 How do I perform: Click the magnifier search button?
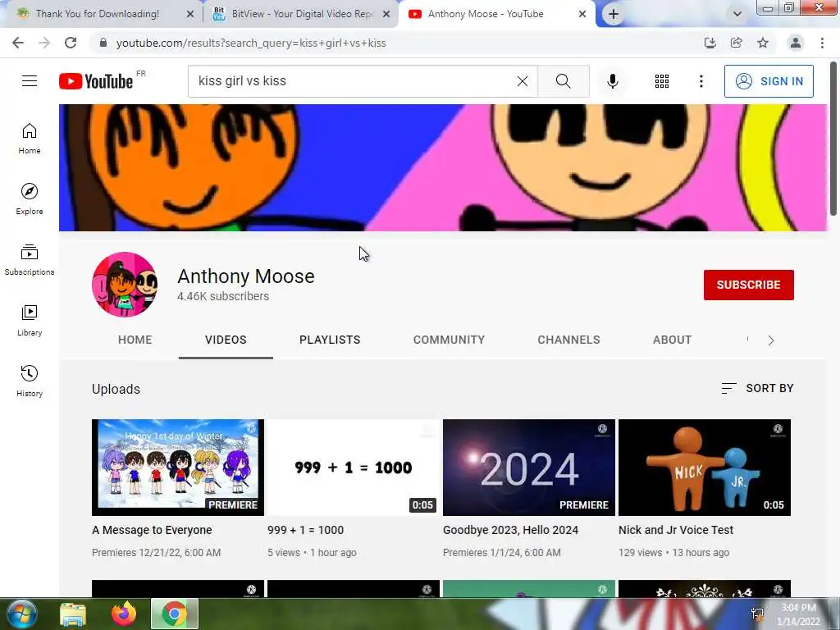(x=563, y=81)
